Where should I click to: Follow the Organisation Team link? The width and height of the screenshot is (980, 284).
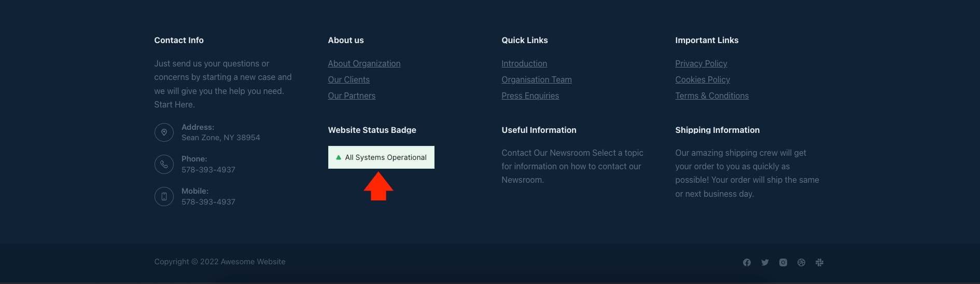pyautogui.click(x=537, y=79)
